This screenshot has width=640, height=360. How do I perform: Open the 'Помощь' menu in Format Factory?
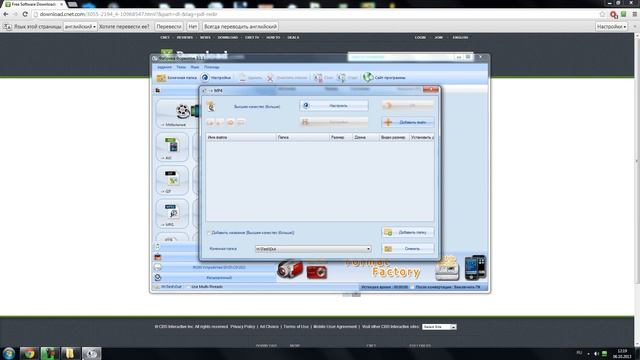(211, 67)
